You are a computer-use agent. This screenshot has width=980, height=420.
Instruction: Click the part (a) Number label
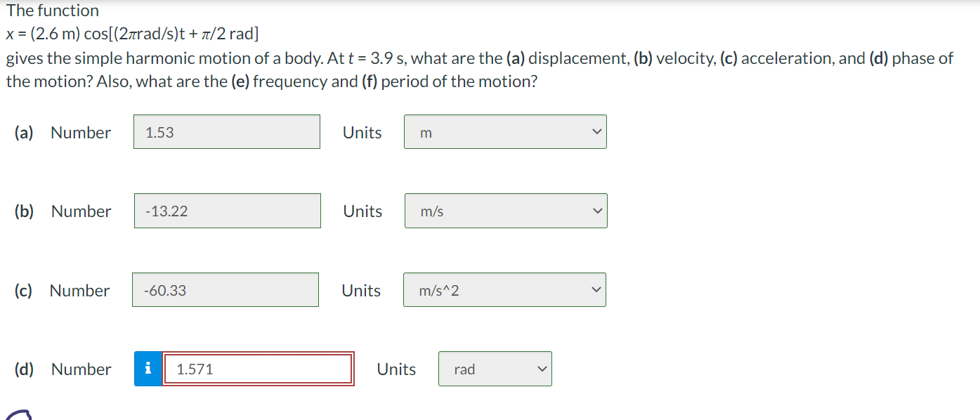coord(80,132)
